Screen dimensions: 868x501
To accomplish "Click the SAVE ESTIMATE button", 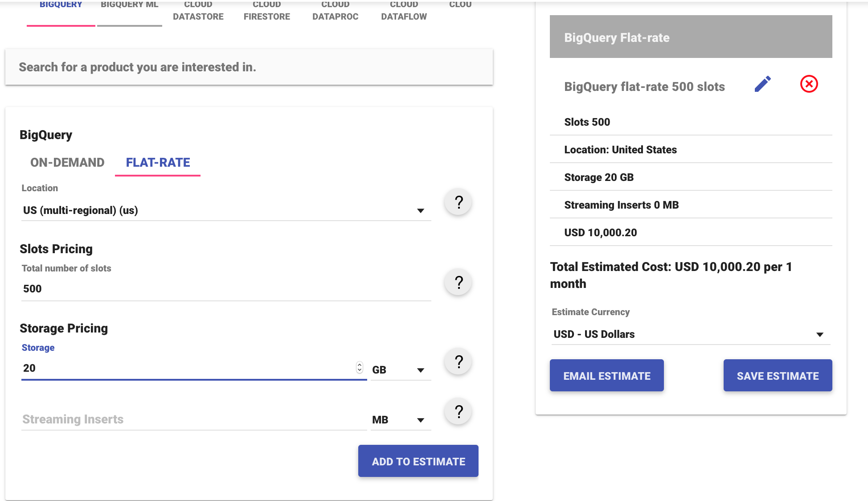I will click(778, 375).
